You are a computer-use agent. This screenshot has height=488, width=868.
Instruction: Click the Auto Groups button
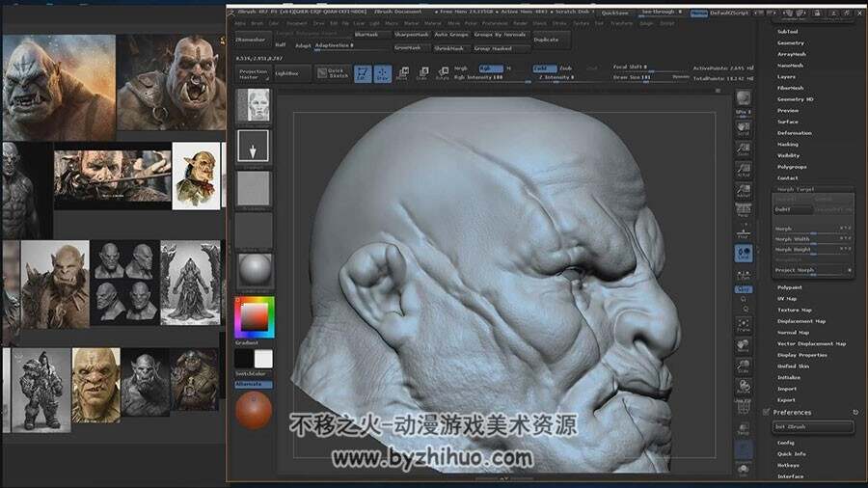451,35
